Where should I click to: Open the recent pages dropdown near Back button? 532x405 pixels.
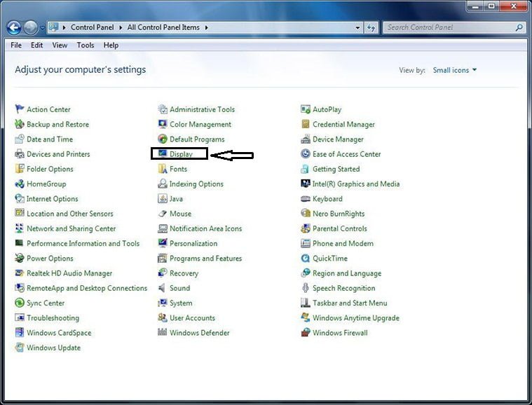[42, 28]
